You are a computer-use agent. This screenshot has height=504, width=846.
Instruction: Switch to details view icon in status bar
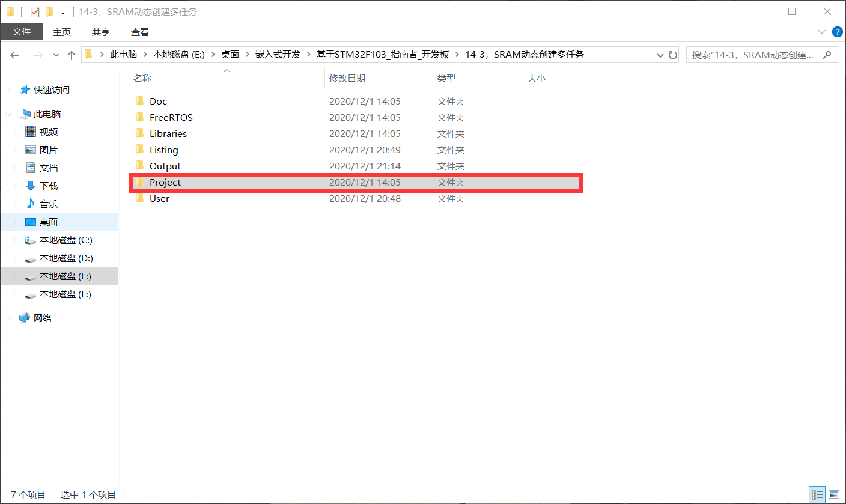(818, 494)
